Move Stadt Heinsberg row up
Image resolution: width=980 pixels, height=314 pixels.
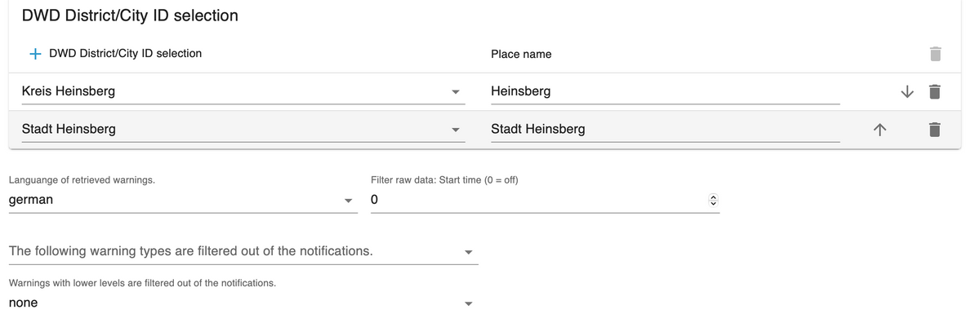coord(880,129)
